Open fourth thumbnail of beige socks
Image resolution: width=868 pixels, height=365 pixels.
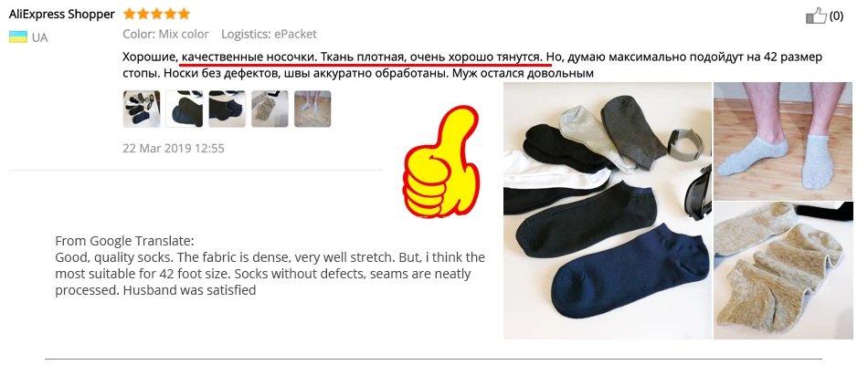[x=270, y=109]
